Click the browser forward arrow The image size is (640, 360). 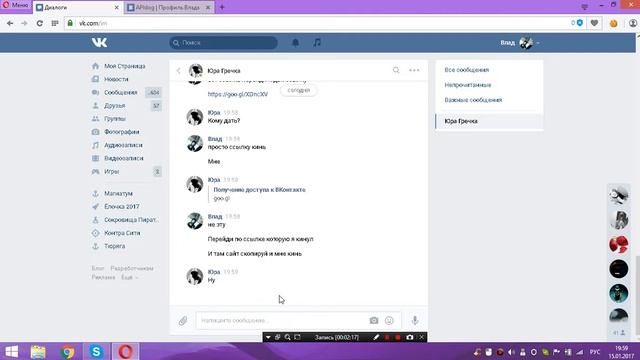24,23
